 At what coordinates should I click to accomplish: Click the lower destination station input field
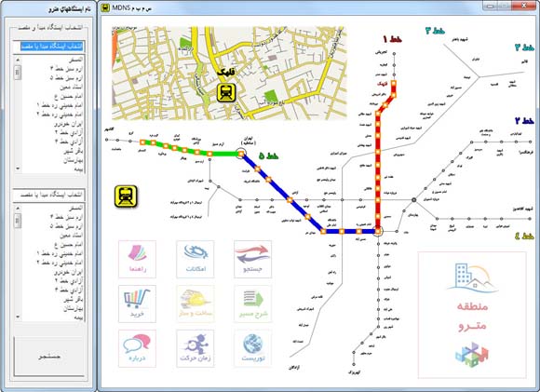point(49,195)
